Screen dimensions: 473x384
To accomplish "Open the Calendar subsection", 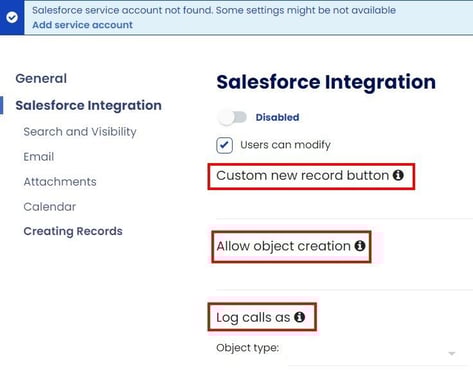I will click(x=50, y=207).
